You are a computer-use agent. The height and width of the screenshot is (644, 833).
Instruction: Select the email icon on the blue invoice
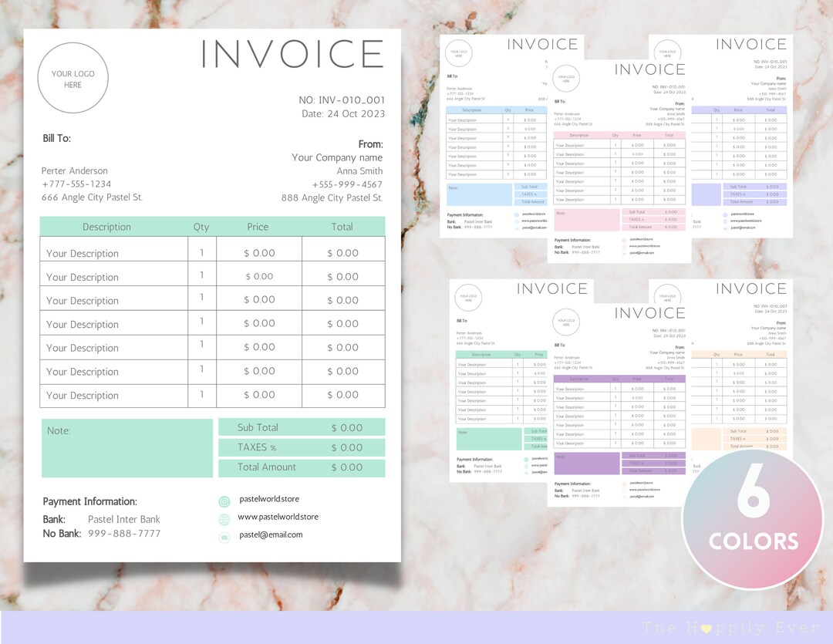tap(516, 227)
